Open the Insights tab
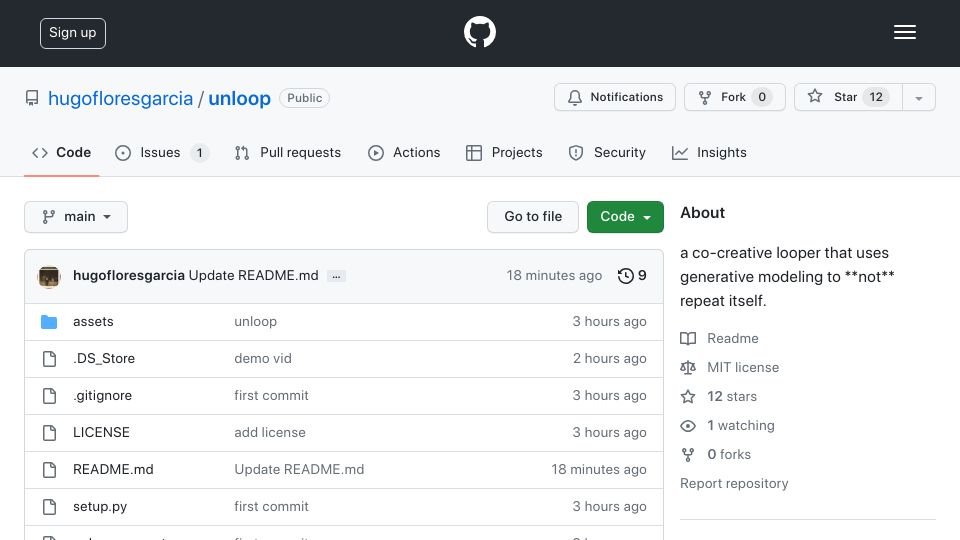Image resolution: width=960 pixels, height=540 pixels. click(709, 152)
